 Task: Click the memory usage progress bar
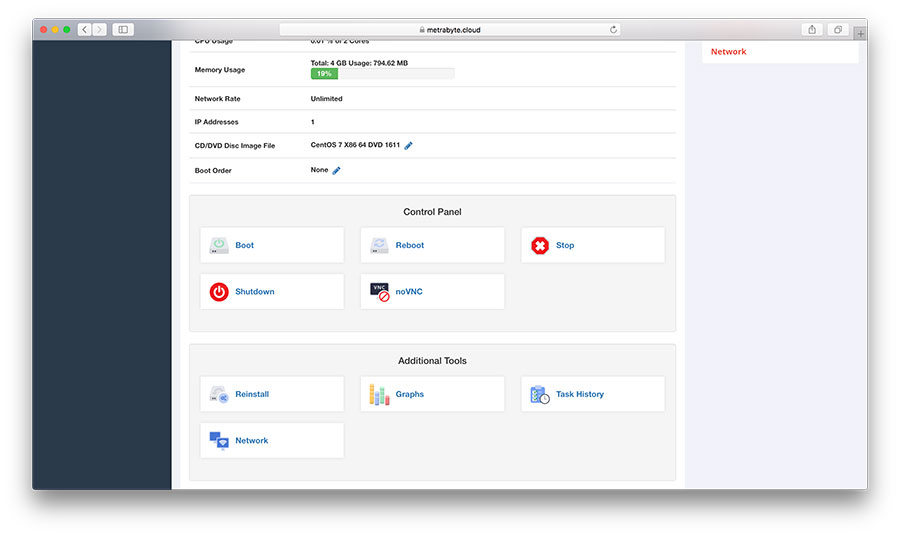point(382,74)
